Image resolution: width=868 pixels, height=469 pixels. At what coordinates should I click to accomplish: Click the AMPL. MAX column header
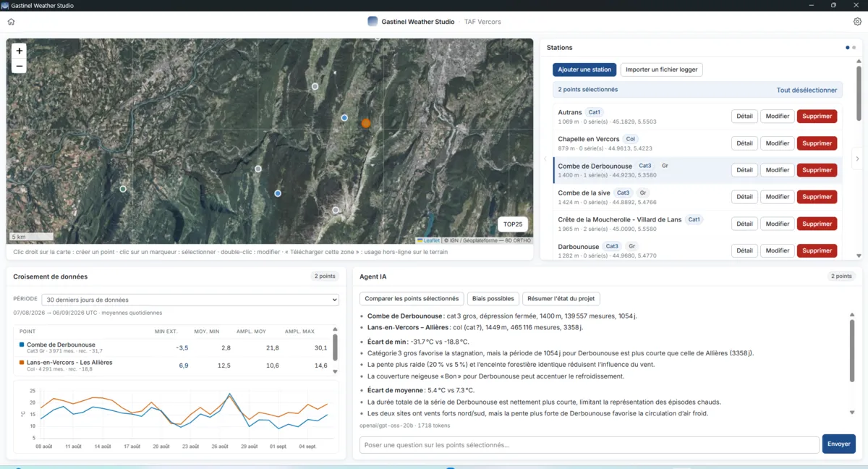click(x=299, y=331)
